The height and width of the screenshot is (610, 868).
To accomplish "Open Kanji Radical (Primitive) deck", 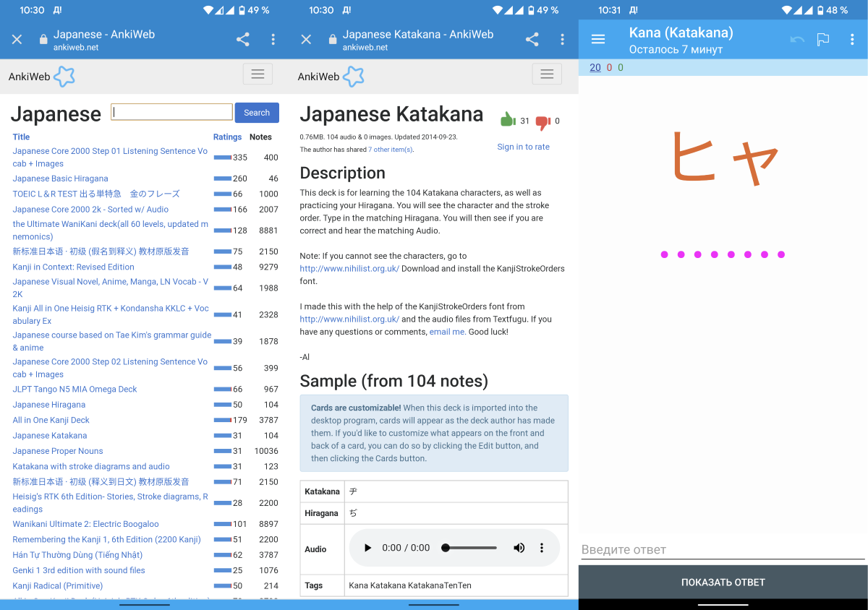I will click(x=58, y=586).
